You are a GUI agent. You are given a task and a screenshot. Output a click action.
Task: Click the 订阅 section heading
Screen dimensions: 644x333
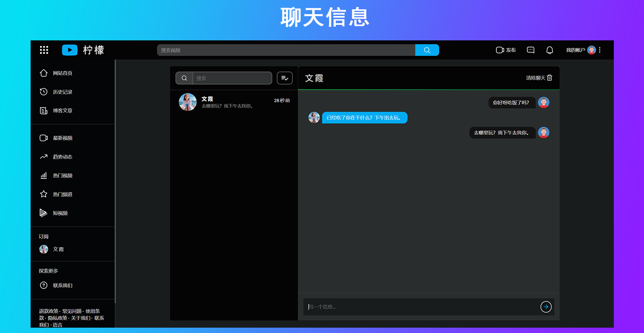(x=43, y=236)
